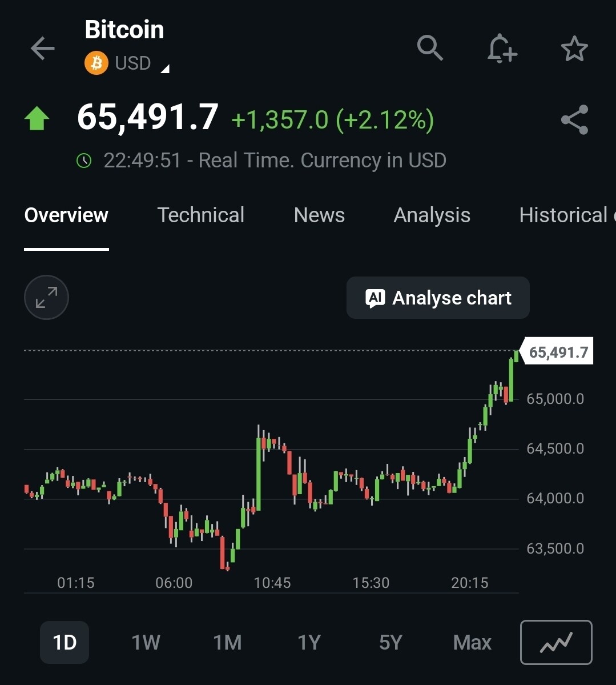The width and height of the screenshot is (616, 685).
Task: Tap the 20:15 time axis label
Action: click(x=470, y=583)
